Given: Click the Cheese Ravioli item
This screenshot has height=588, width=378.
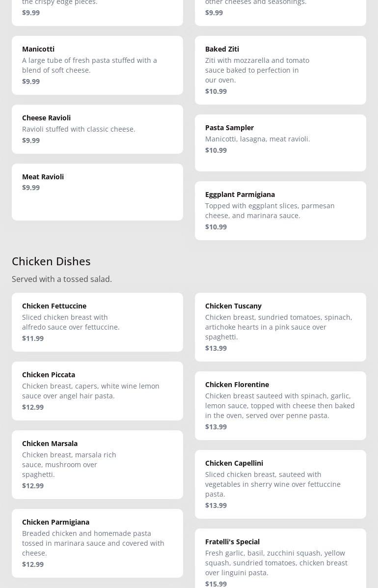Looking at the screenshot, I should point(97,129).
